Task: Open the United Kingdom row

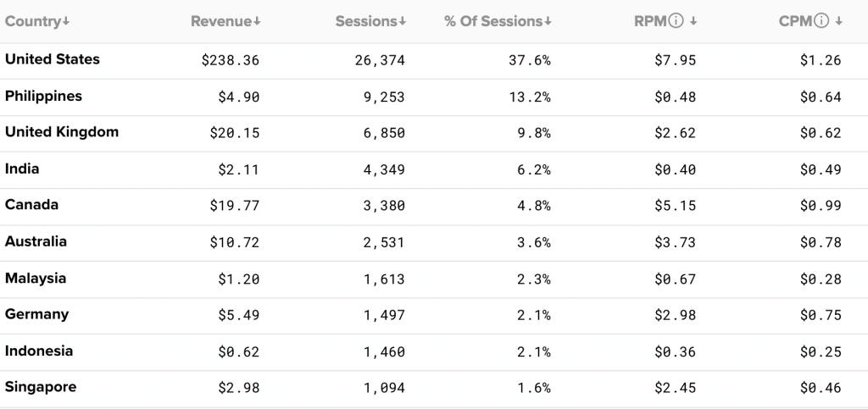Action: (x=434, y=133)
